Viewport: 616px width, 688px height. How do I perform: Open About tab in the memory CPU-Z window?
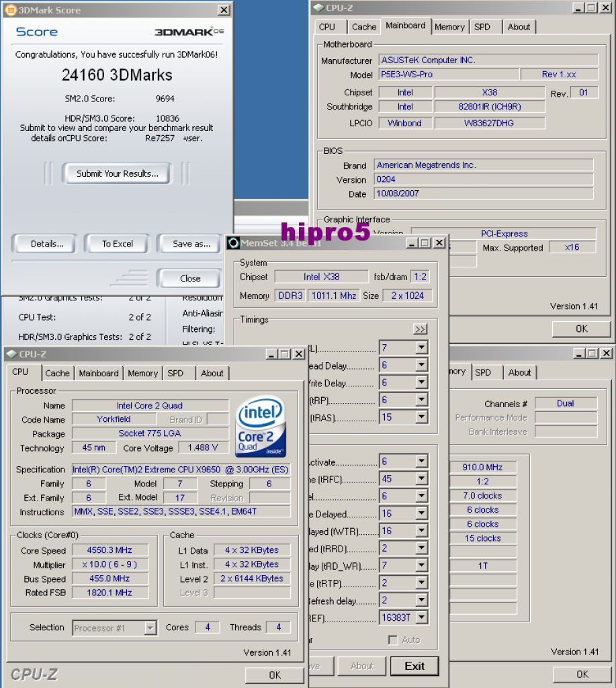click(x=520, y=372)
